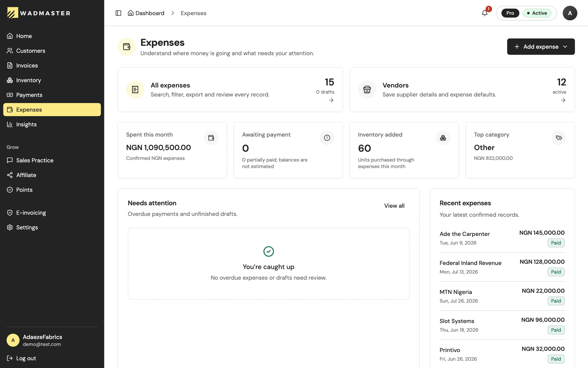Click the Inventory boxes icon in sidebar
This screenshot has height=368, width=588.
(x=10, y=80)
